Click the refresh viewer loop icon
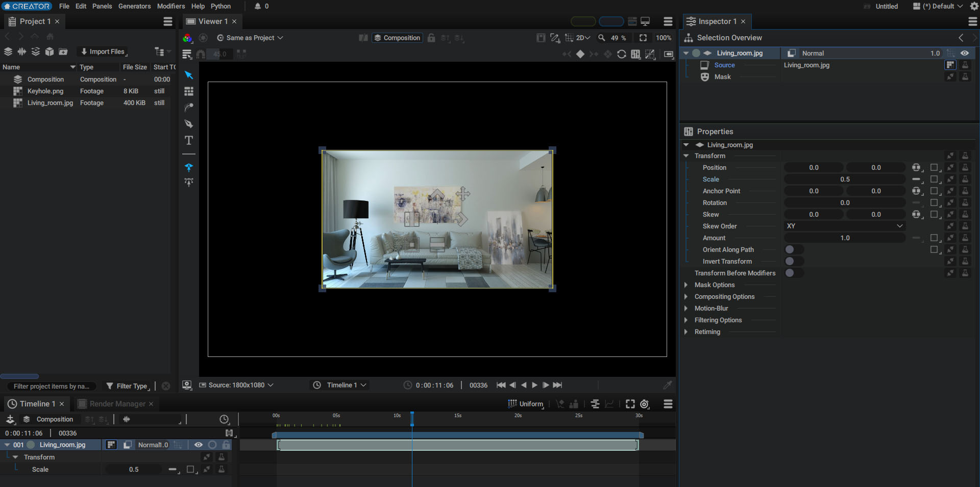Image resolution: width=980 pixels, height=487 pixels. (622, 54)
